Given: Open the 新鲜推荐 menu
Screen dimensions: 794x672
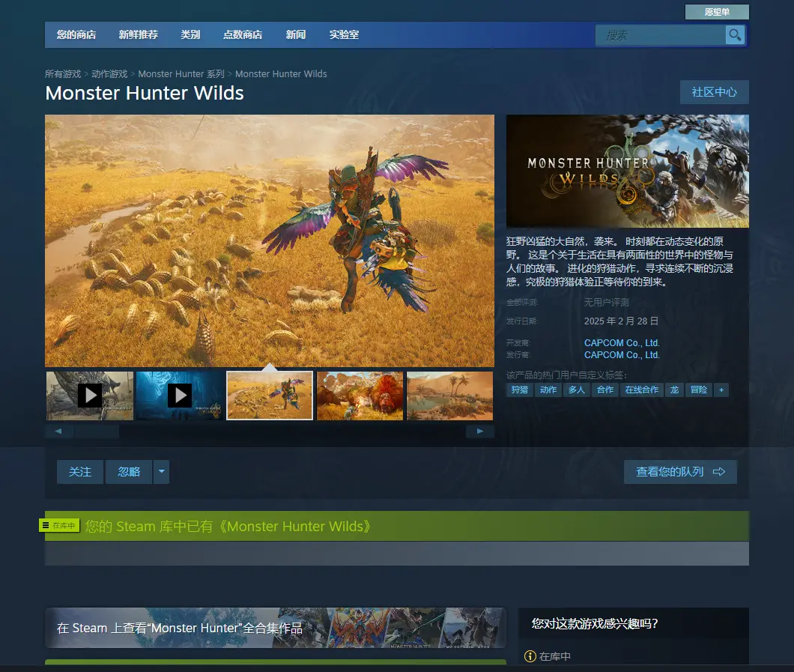Looking at the screenshot, I should [x=139, y=35].
